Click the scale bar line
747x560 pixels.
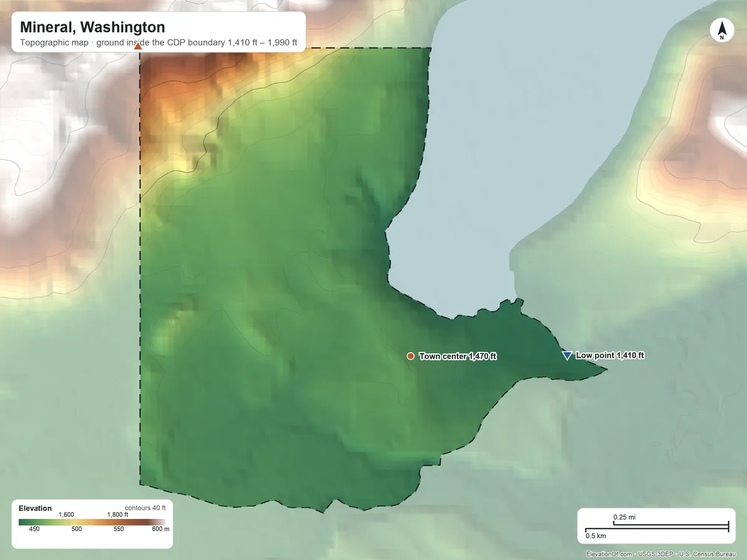tap(657, 527)
